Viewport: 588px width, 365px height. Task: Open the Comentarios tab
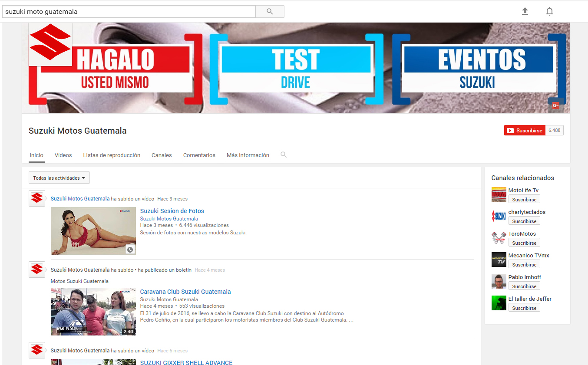coord(199,155)
